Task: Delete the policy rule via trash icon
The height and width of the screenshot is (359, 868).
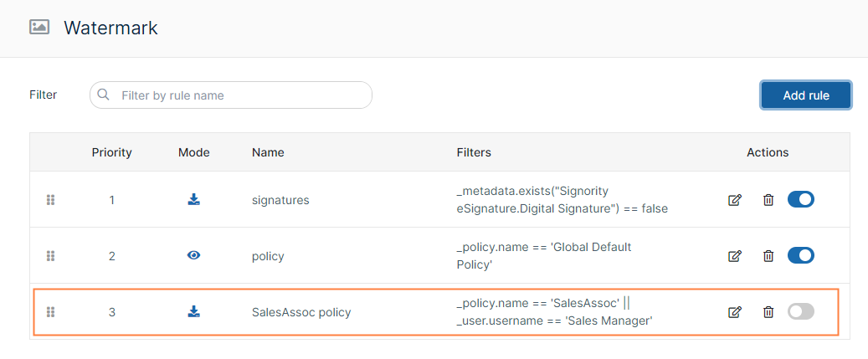Action: (768, 255)
